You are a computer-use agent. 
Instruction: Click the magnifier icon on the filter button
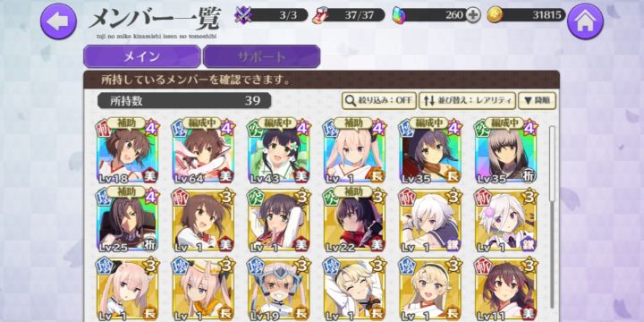[351, 100]
